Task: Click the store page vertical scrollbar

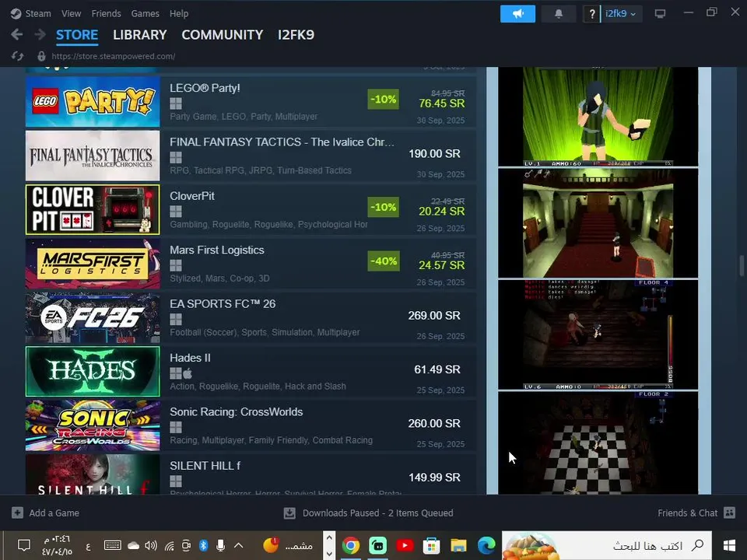Action: tap(742, 266)
